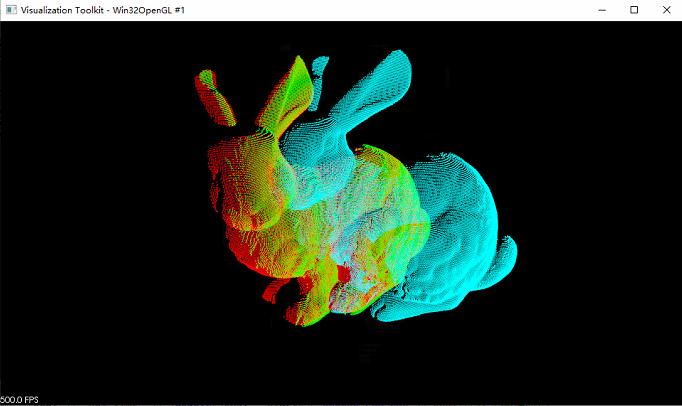Click the Visualization Toolkit app icon in title bar

(x=11, y=10)
